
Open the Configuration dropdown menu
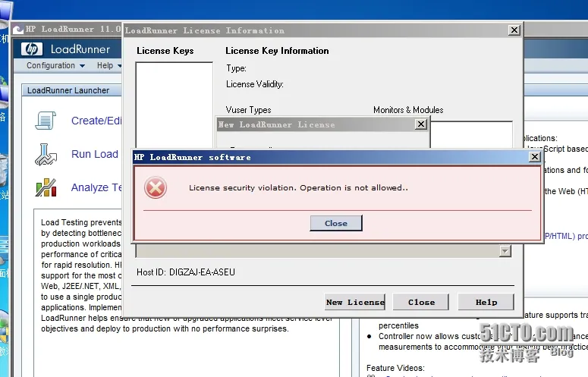coord(55,65)
